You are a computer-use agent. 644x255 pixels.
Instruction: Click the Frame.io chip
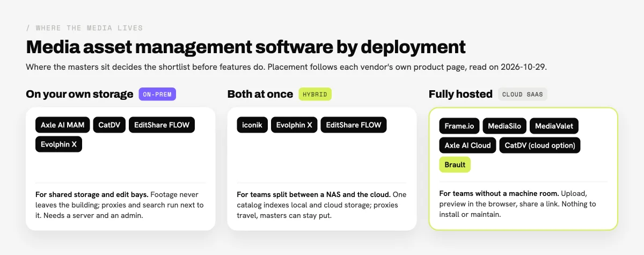coord(459,126)
